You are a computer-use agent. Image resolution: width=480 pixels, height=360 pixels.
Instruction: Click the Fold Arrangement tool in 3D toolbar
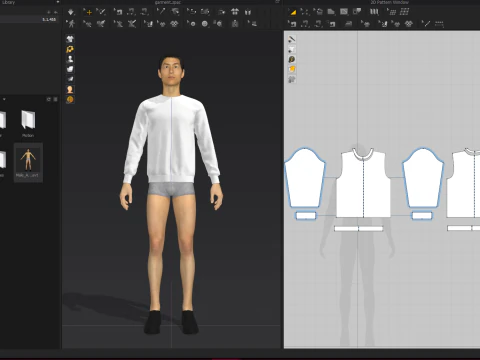coord(175,12)
